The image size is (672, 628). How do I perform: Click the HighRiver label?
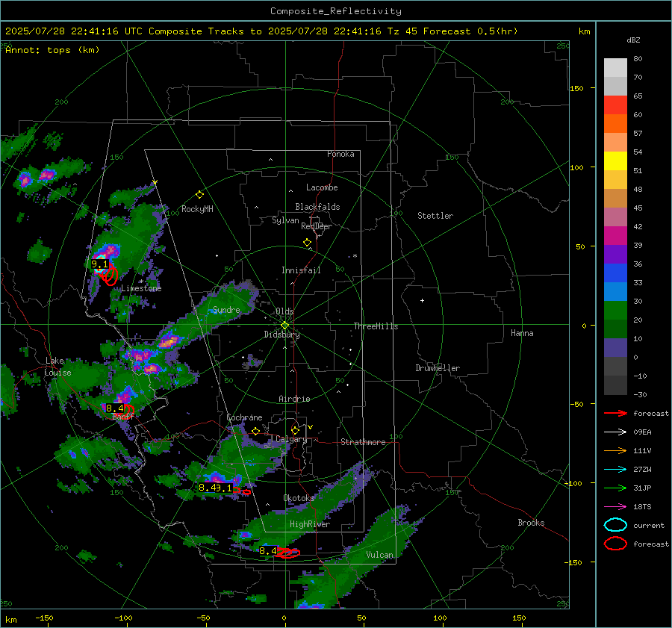click(x=310, y=524)
